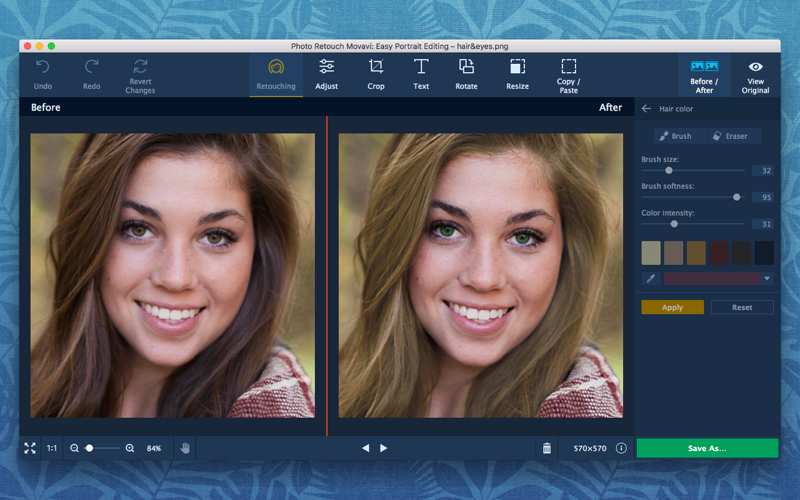This screenshot has width=800, height=500.
Task: Go to the next image arrow
Action: click(x=384, y=448)
